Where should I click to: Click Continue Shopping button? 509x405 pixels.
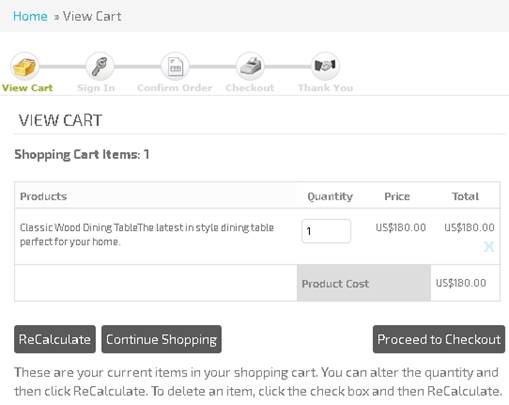161,339
